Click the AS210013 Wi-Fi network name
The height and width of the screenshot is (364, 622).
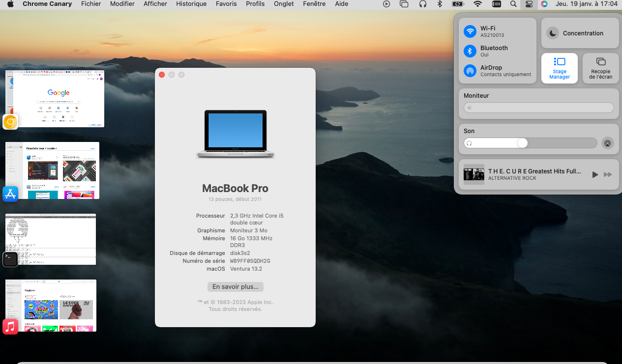click(492, 35)
